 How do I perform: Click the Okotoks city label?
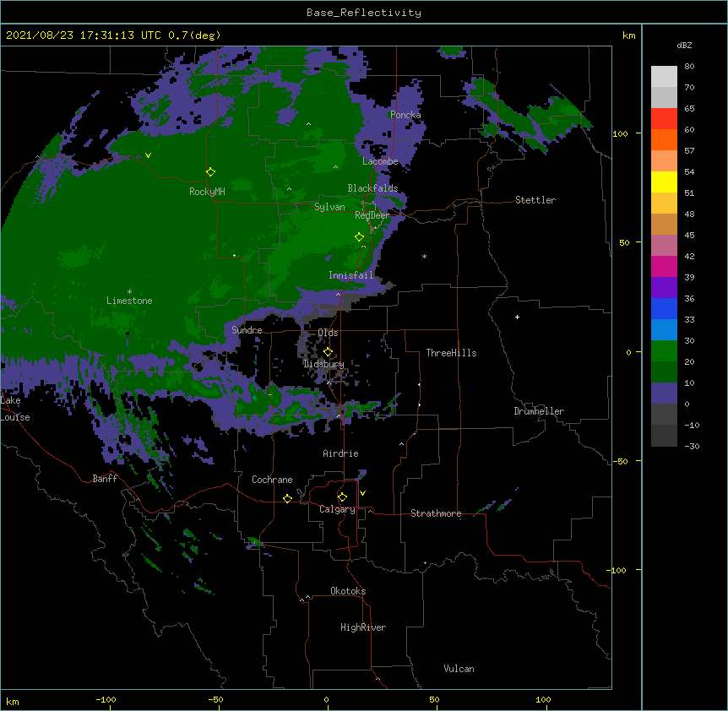point(348,591)
